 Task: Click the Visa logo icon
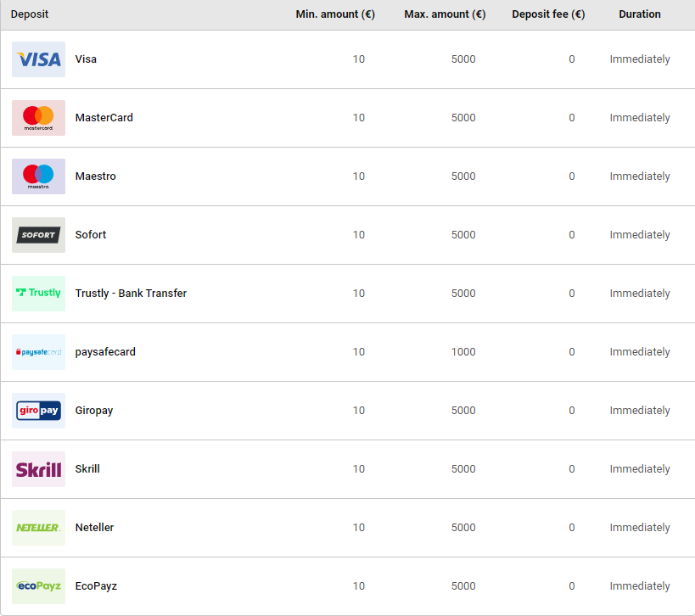38,59
